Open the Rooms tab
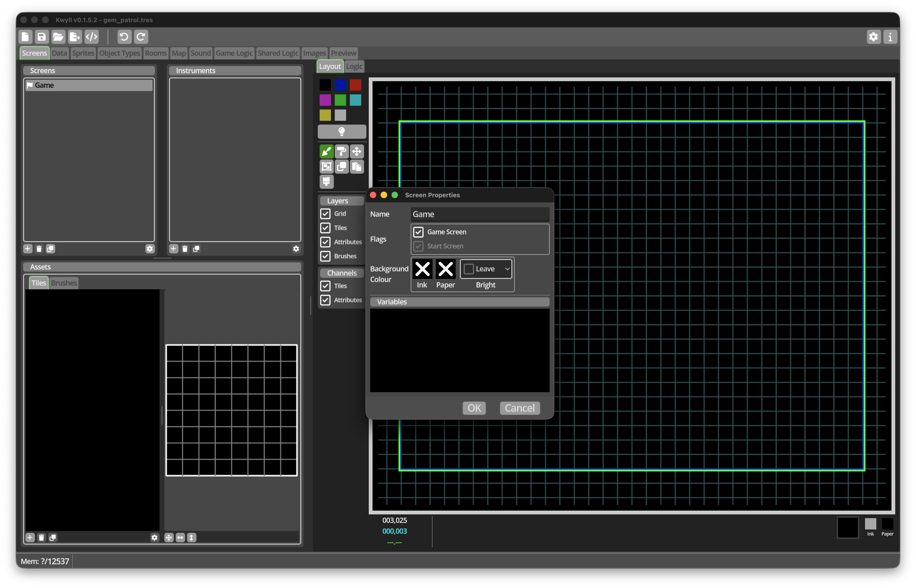This screenshot has width=916, height=588. click(156, 53)
